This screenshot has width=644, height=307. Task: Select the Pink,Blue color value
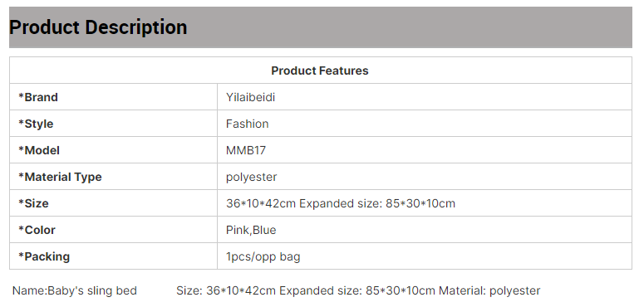click(251, 230)
